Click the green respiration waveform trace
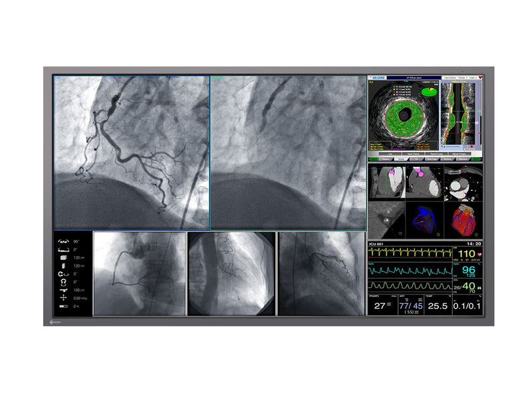This screenshot has height=399, width=532. [x=410, y=286]
